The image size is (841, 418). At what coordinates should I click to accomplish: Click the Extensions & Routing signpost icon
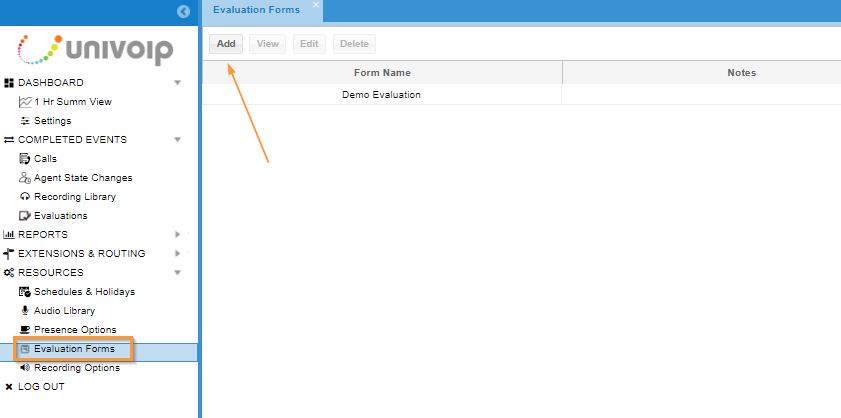pos(9,254)
